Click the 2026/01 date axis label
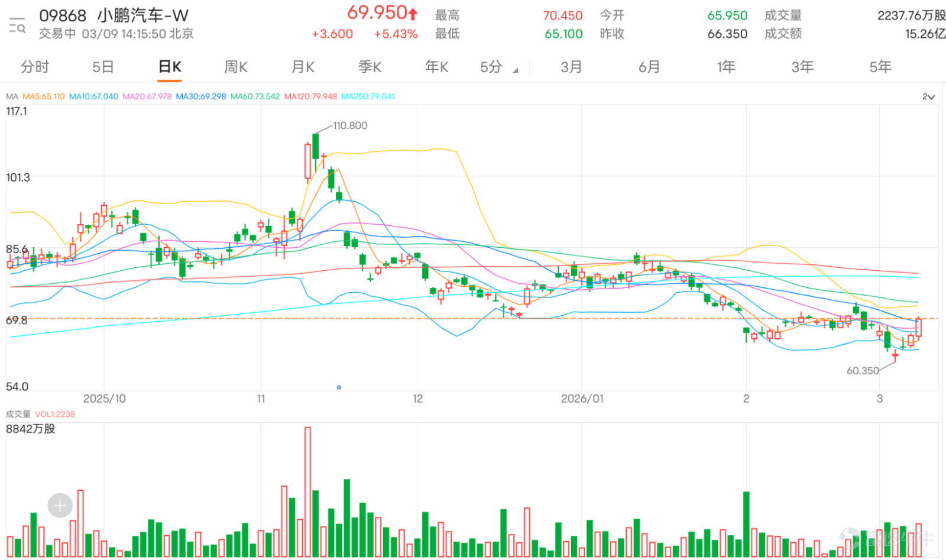Viewport: 946px width, 560px height. [x=582, y=399]
